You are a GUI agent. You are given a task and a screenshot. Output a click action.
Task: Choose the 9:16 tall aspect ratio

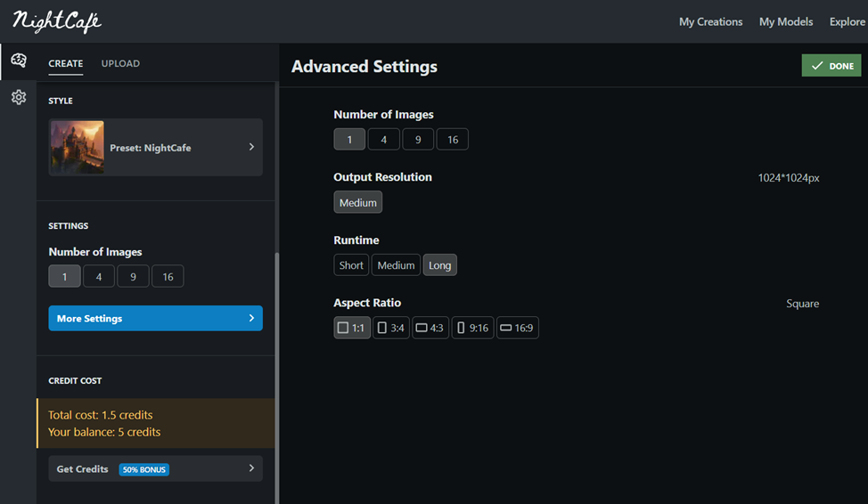[x=472, y=328]
